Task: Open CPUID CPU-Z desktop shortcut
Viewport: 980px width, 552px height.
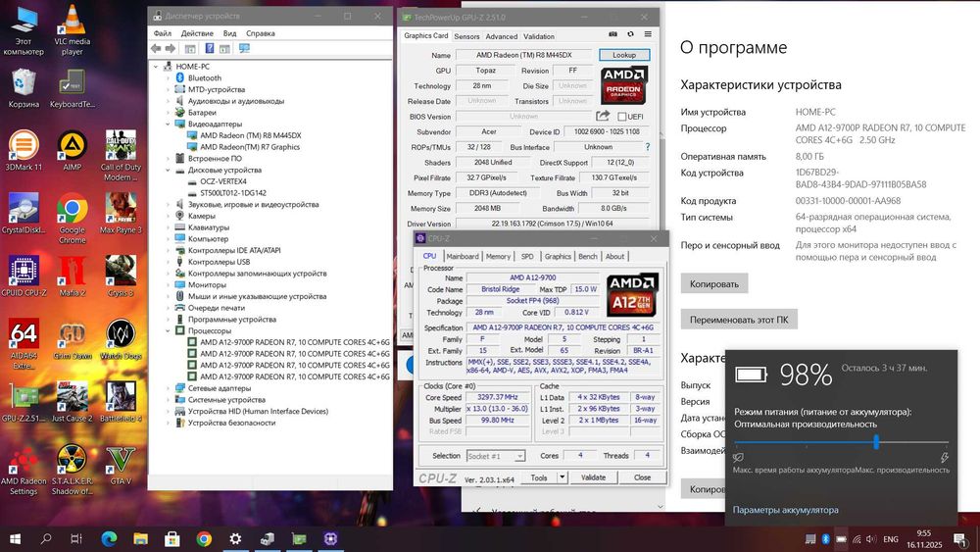Action: tap(24, 276)
